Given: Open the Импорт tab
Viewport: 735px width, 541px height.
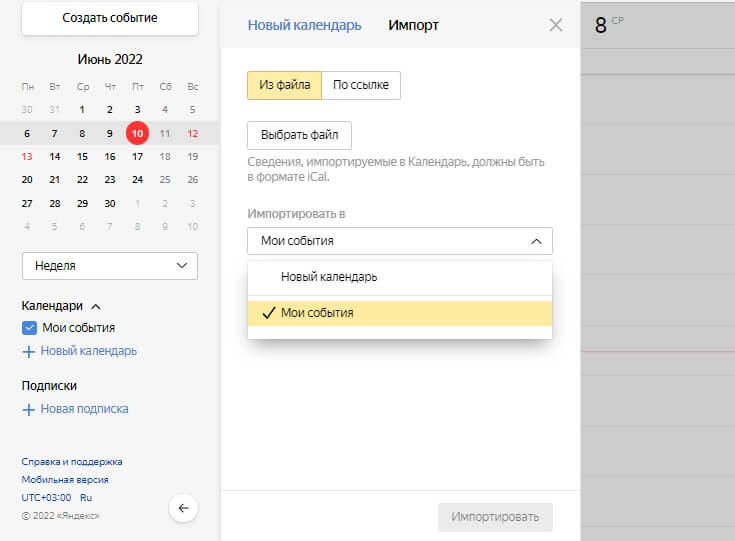Looking at the screenshot, I should click(413, 25).
